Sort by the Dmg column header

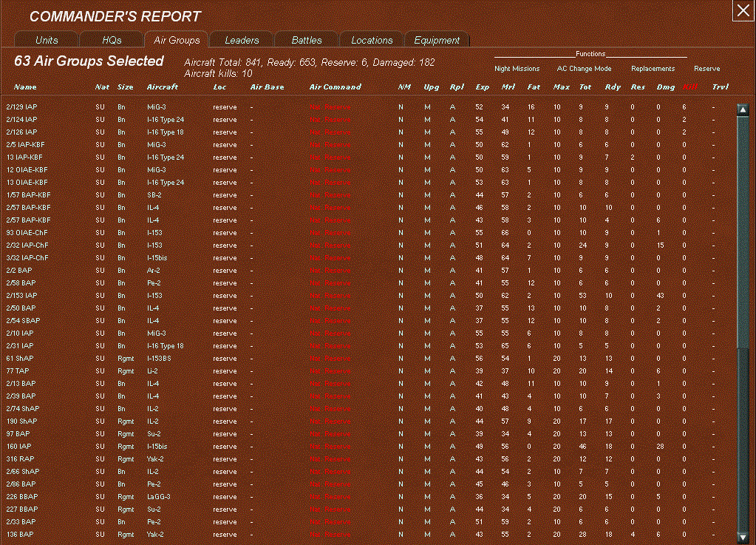click(665, 87)
